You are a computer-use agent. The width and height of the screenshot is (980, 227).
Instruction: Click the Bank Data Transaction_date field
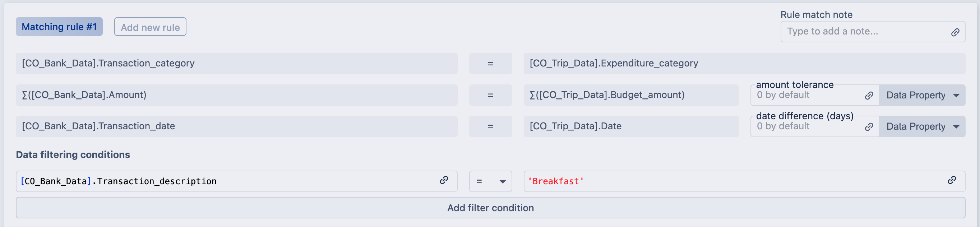pos(236,126)
